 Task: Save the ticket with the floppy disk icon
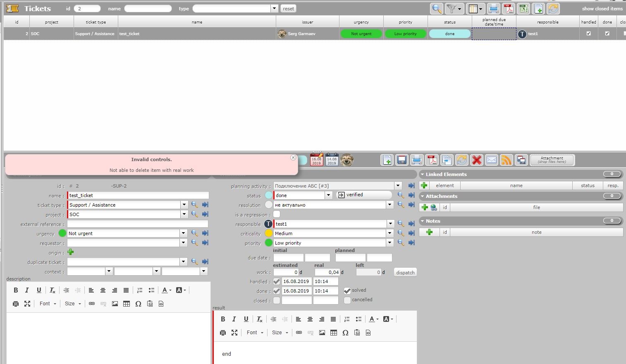402,160
